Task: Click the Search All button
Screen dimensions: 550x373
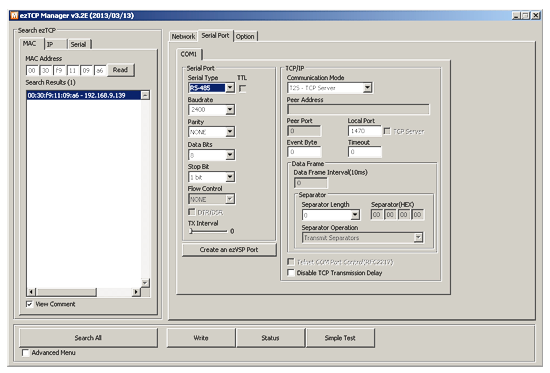Action: click(88, 338)
